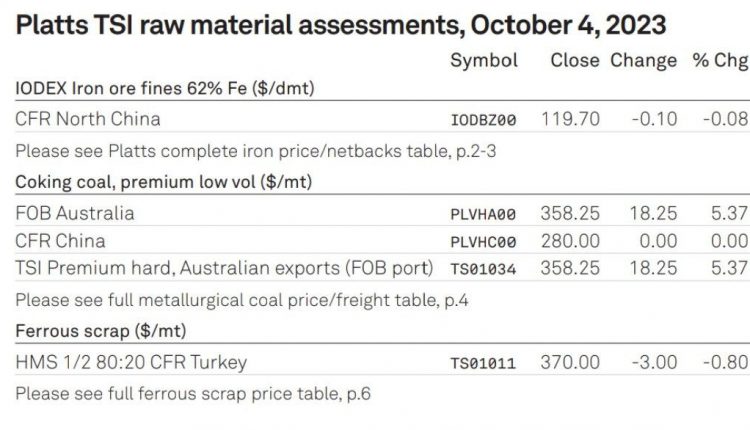Select the CFR China row label
The width and height of the screenshot is (750, 430).
pyautogui.click(x=60, y=241)
